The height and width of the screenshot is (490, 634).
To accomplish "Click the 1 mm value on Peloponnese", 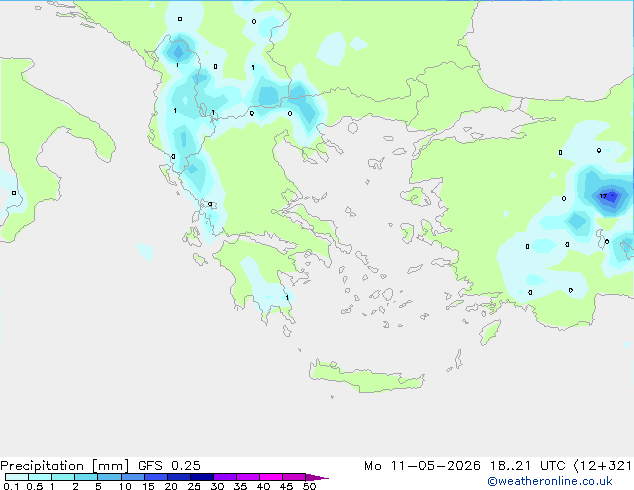I will [x=287, y=298].
